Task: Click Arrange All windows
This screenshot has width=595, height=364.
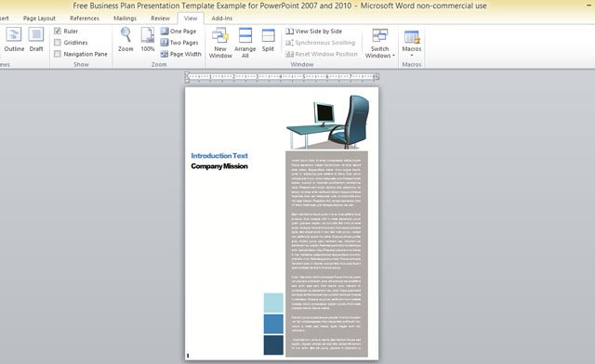Action: [245, 43]
